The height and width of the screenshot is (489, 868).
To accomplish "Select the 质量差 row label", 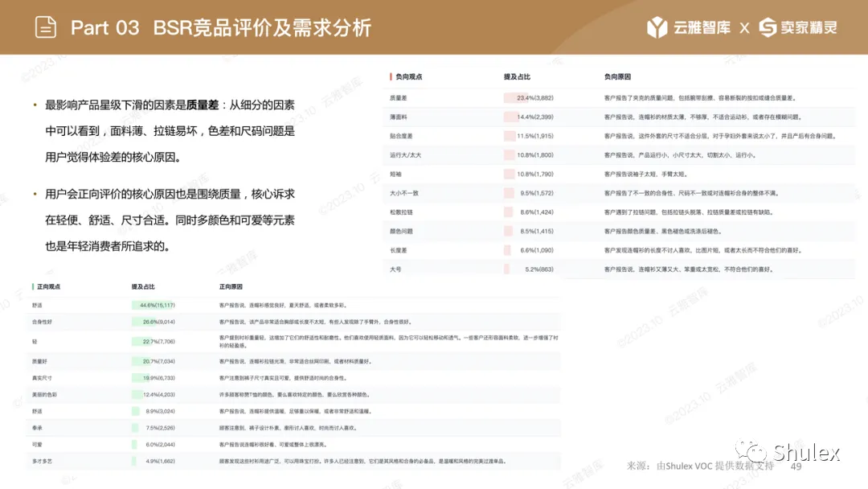I will coord(398,98).
